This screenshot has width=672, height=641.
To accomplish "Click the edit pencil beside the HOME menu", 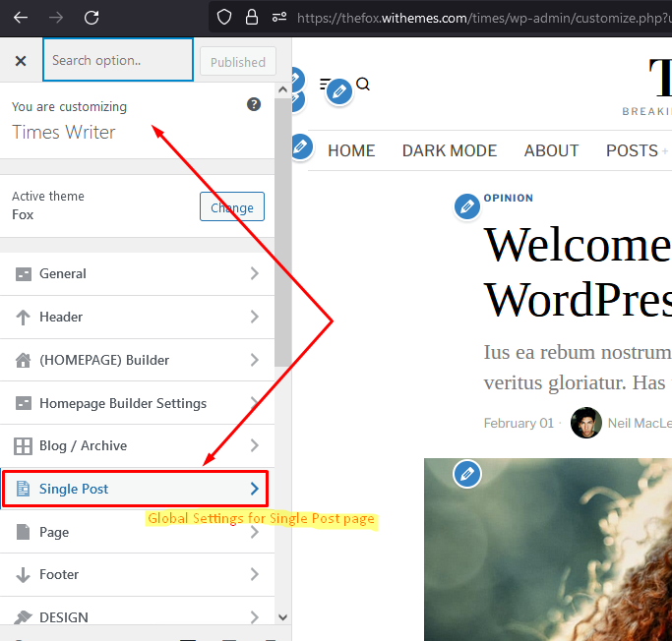I will (x=300, y=146).
